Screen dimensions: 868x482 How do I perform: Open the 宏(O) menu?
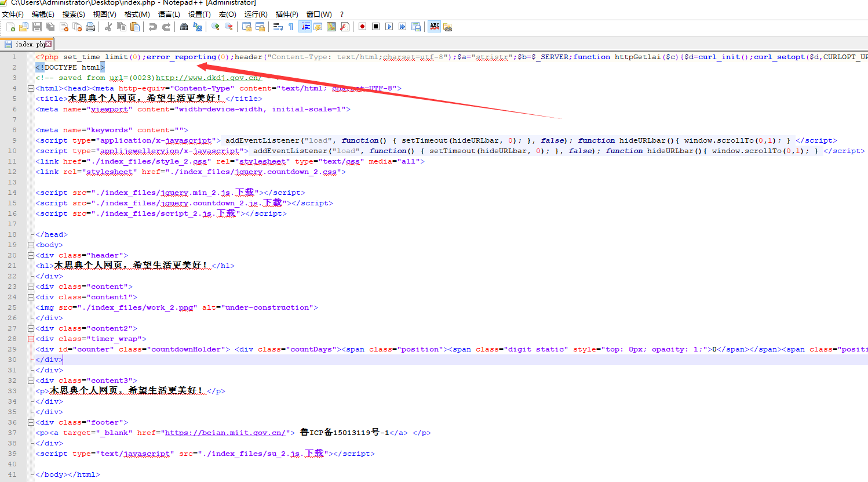coord(227,14)
